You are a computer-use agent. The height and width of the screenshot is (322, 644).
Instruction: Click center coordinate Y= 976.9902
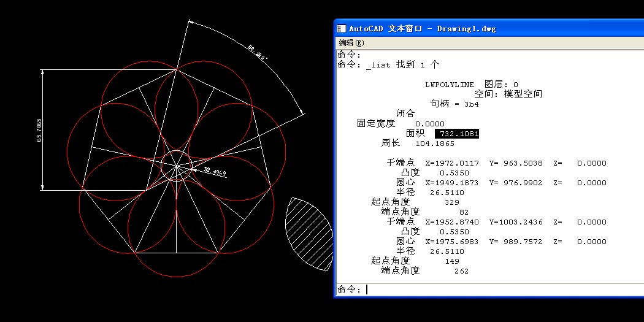click(516, 183)
